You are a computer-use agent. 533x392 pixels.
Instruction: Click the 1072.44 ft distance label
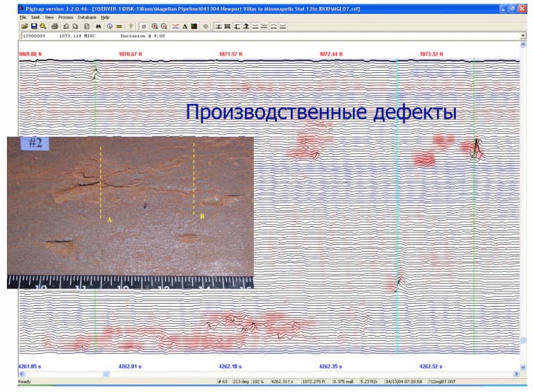(331, 54)
